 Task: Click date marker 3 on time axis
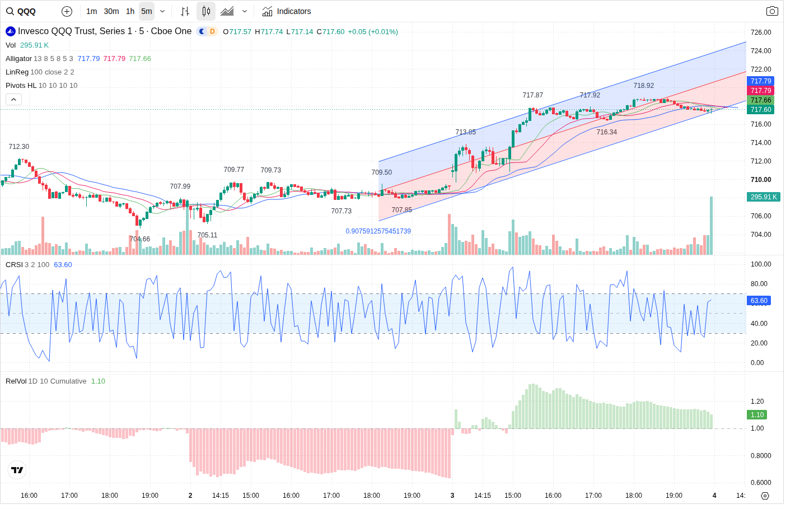pos(452,496)
